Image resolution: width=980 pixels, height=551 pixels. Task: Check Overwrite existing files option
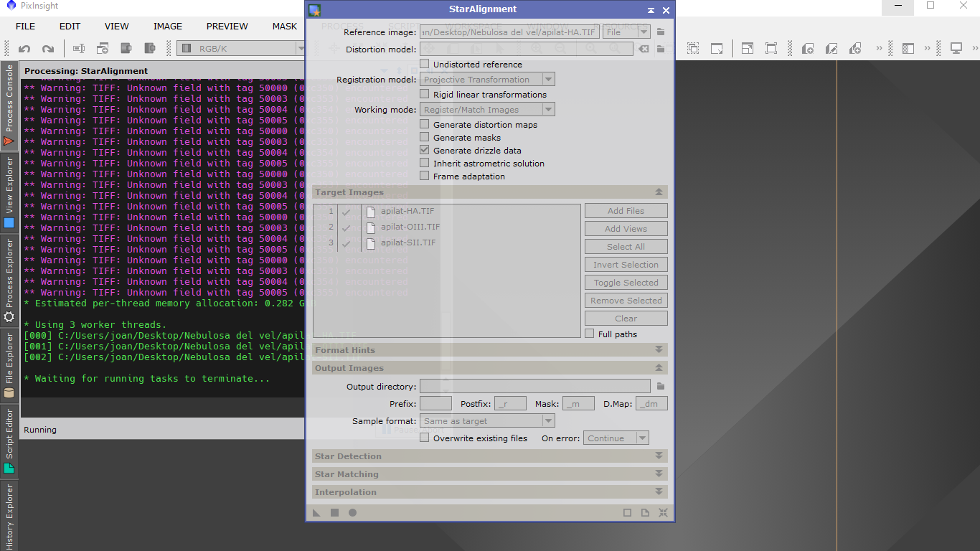pyautogui.click(x=425, y=438)
